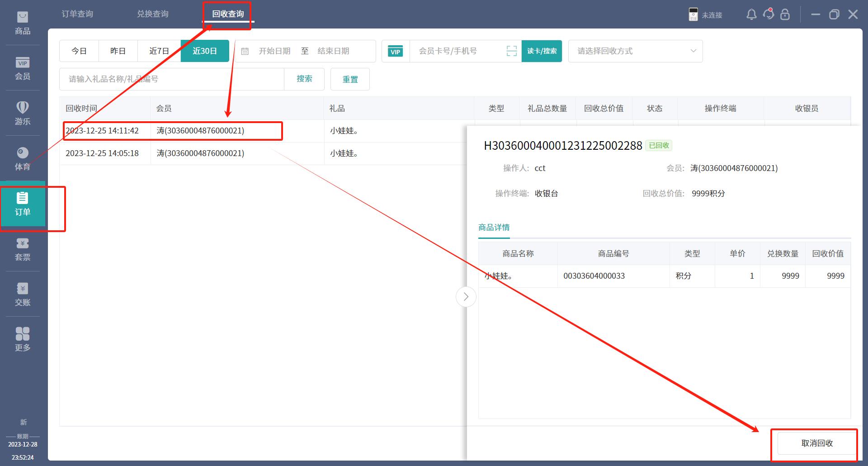The height and width of the screenshot is (466, 868).
Task: Open the 体育 sidebar module
Action: [x=23, y=159]
